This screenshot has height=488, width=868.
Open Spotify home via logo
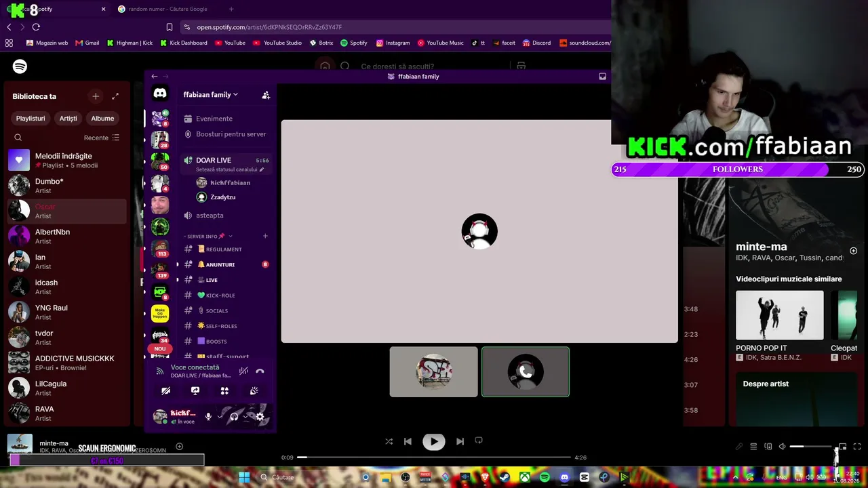point(20,66)
